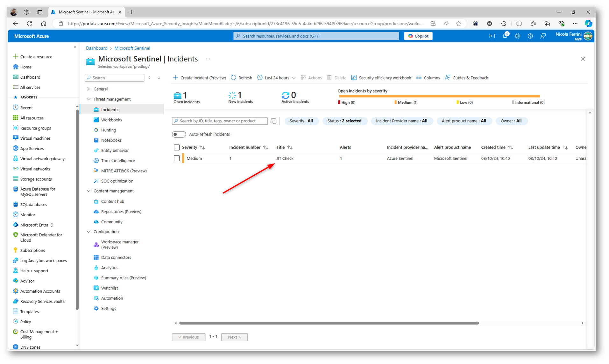Focus the Search by ID, title, tags field

pos(220,121)
